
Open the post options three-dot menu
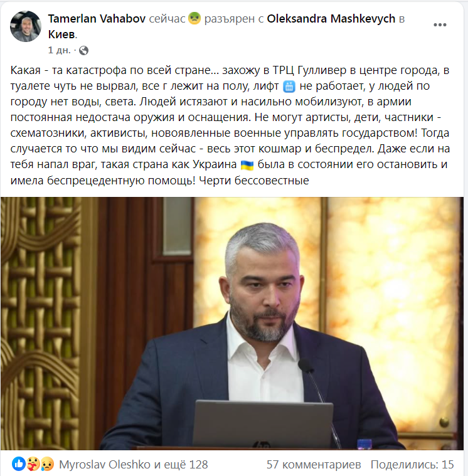[x=440, y=25]
